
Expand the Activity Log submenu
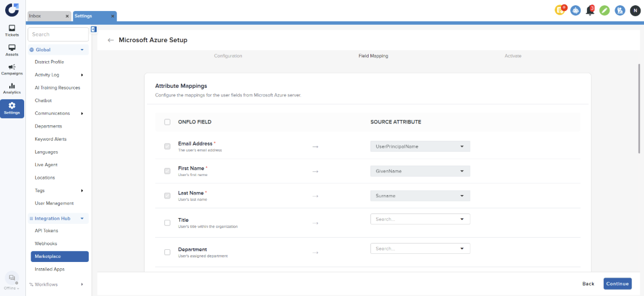(82, 75)
